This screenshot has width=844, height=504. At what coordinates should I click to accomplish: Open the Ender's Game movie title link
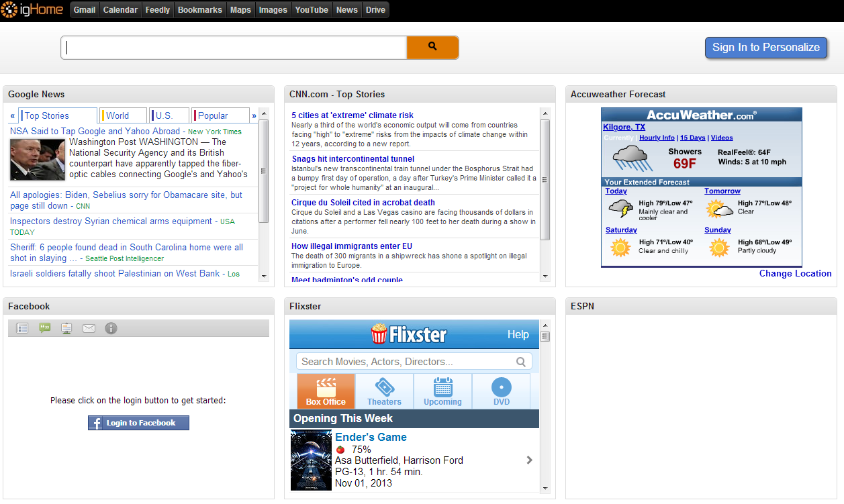(371, 438)
